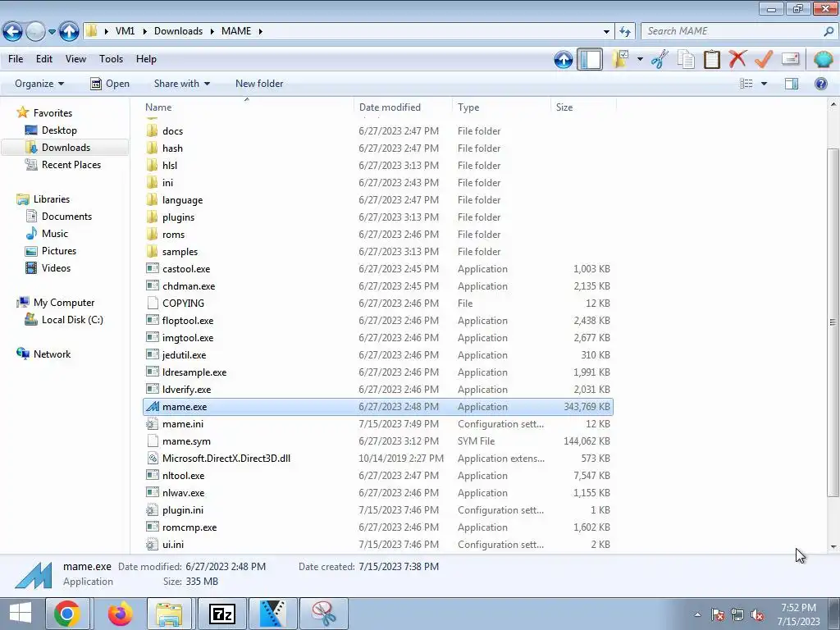This screenshot has height=630, width=840.
Task: Expand the MAME breadcrumb arrow
Action: pos(260,31)
